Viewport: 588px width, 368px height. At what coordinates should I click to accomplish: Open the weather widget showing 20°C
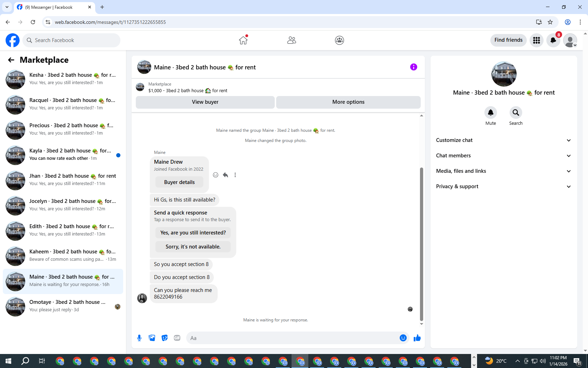496,361
